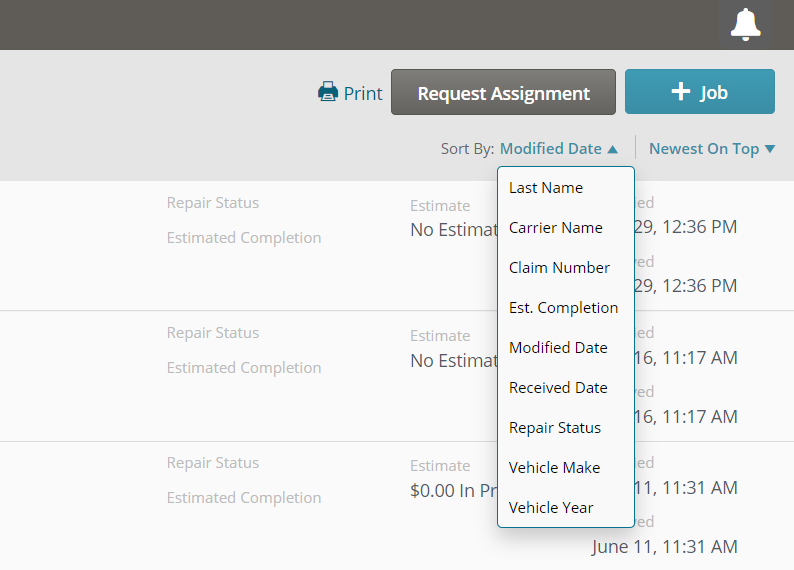Sort by Vehicle Make

[x=566, y=468]
